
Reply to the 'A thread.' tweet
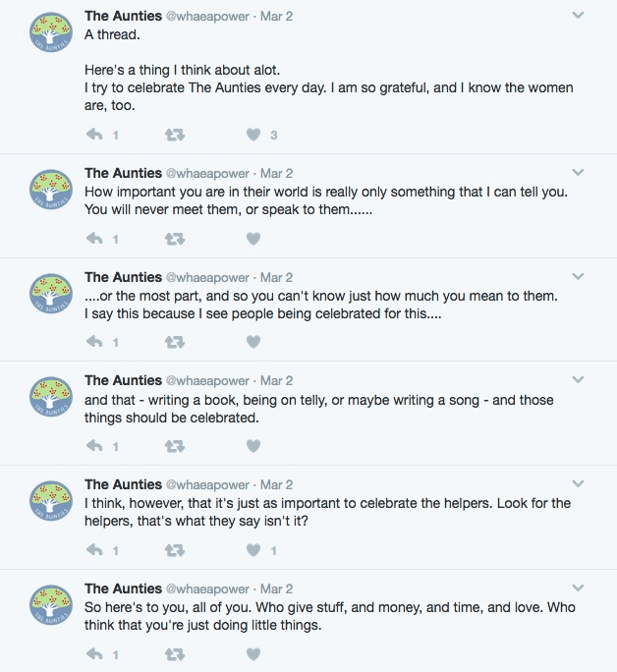[95, 135]
